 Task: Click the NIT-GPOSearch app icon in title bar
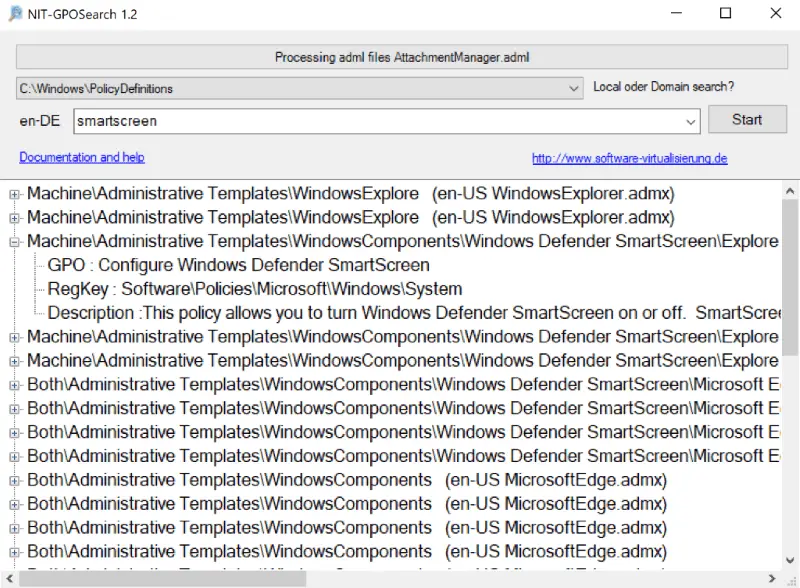15,13
